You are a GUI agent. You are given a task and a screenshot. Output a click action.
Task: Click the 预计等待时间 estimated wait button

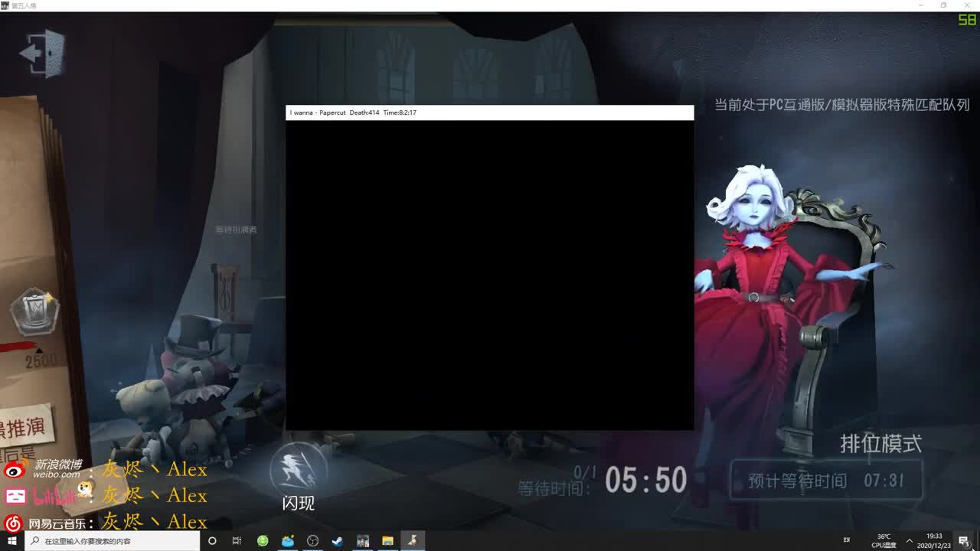(x=827, y=481)
